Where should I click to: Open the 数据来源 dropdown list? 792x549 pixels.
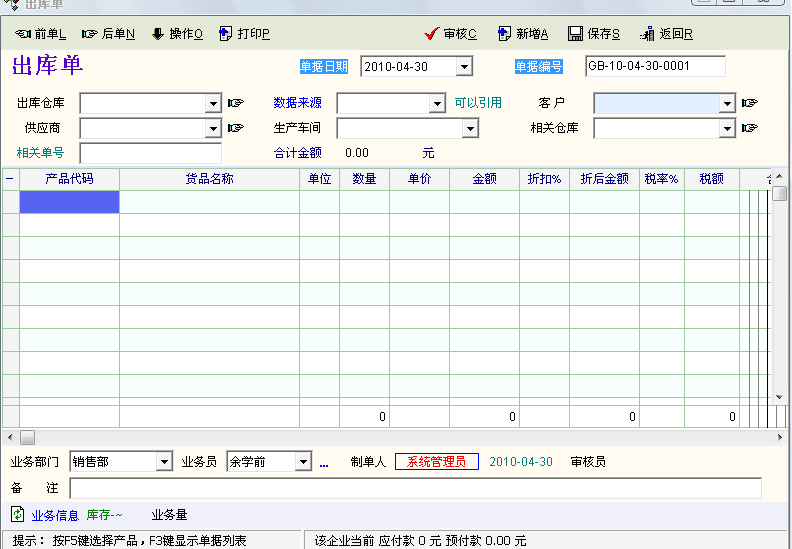pyautogui.click(x=437, y=103)
